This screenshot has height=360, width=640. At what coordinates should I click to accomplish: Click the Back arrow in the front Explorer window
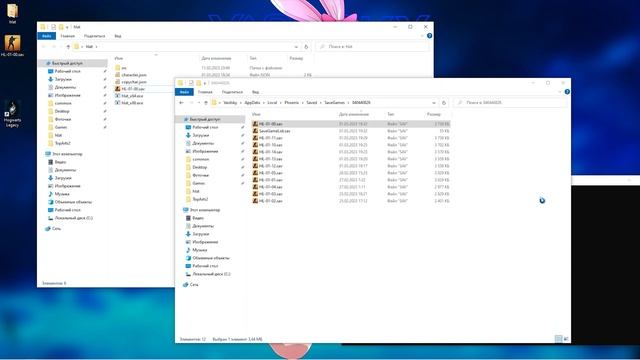point(182,103)
